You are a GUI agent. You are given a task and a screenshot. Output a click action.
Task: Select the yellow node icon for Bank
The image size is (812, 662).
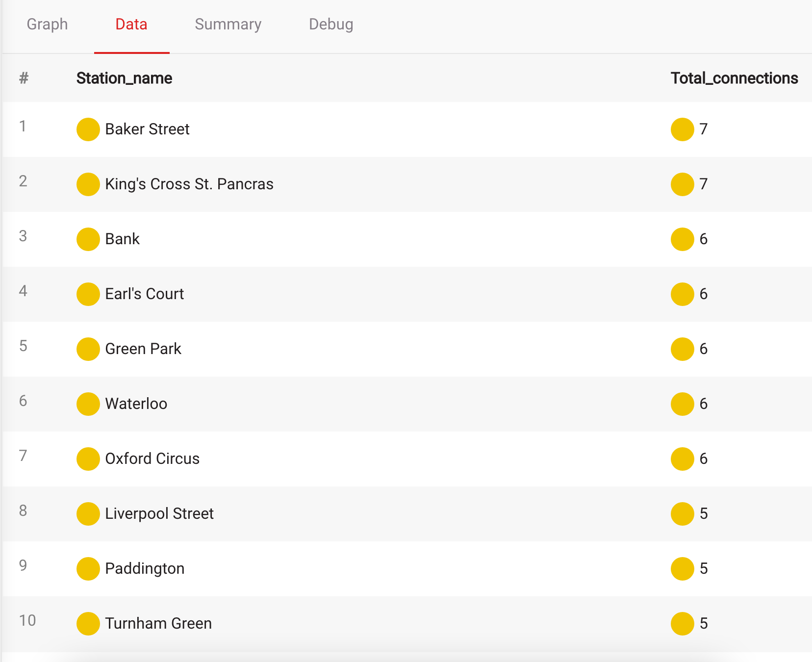pyautogui.click(x=88, y=239)
